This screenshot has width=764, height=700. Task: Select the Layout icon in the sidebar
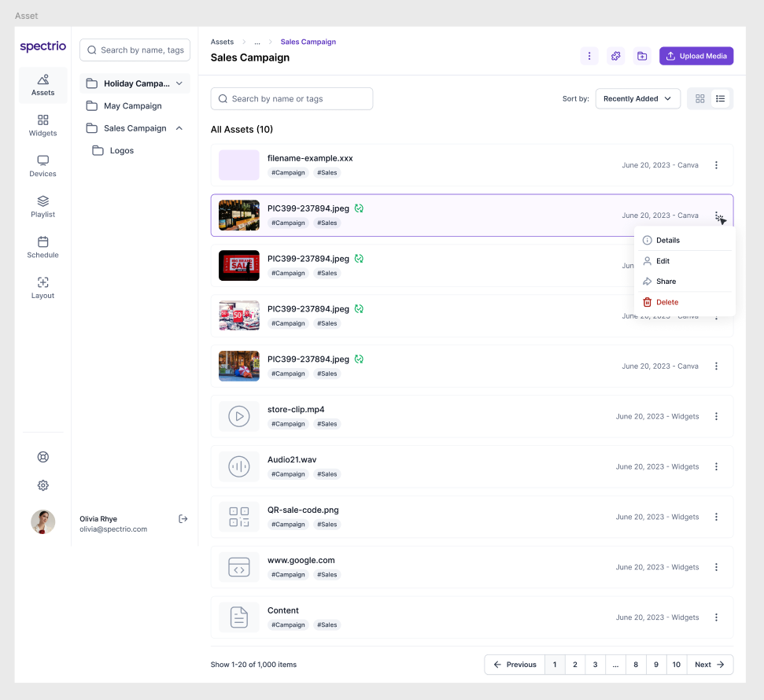click(x=42, y=288)
